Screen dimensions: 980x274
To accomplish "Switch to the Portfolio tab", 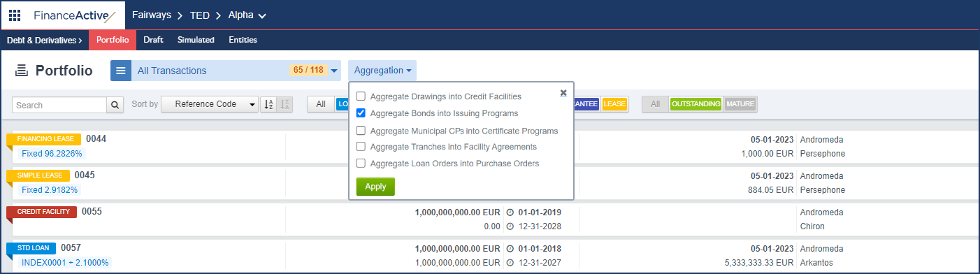I will point(113,41).
